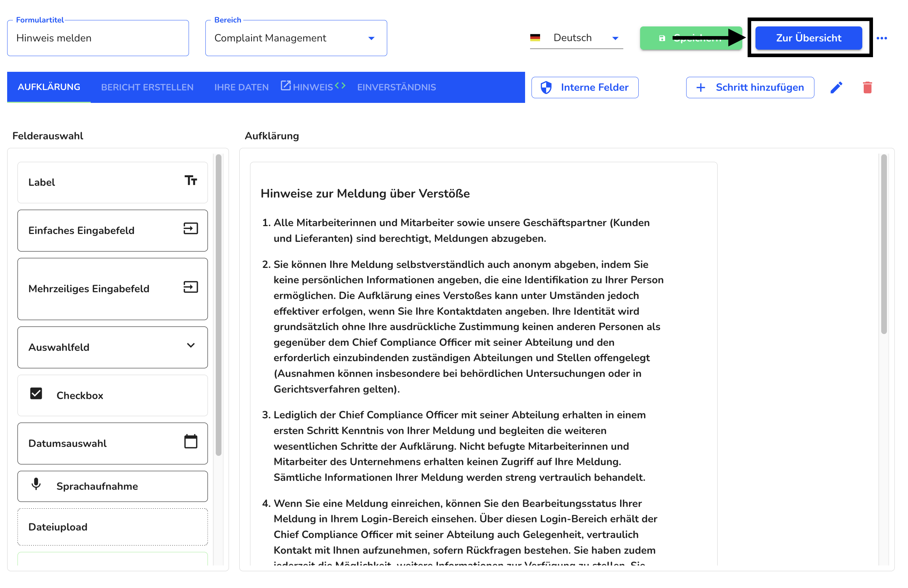908x588 pixels.
Task: Open the Bereich Complaint Management dropdown
Action: click(x=296, y=38)
